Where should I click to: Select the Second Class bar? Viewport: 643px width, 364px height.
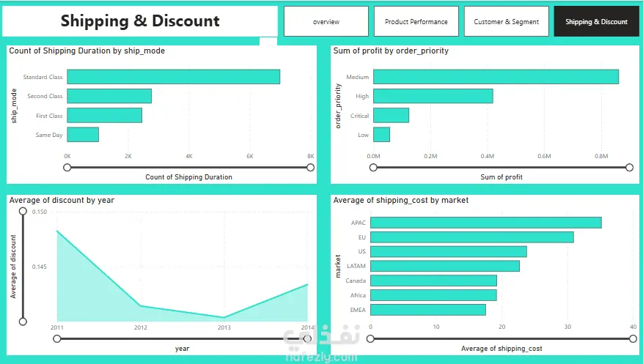pyautogui.click(x=109, y=96)
